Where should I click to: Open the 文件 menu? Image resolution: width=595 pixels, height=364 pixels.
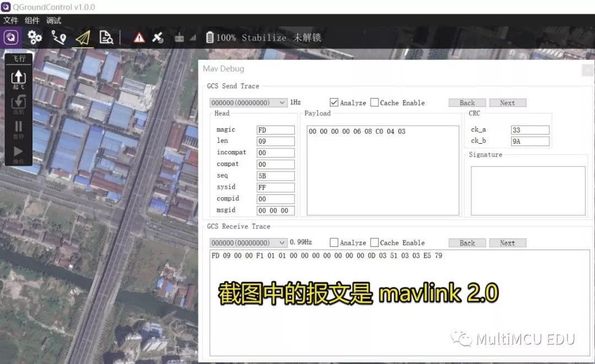coord(10,20)
